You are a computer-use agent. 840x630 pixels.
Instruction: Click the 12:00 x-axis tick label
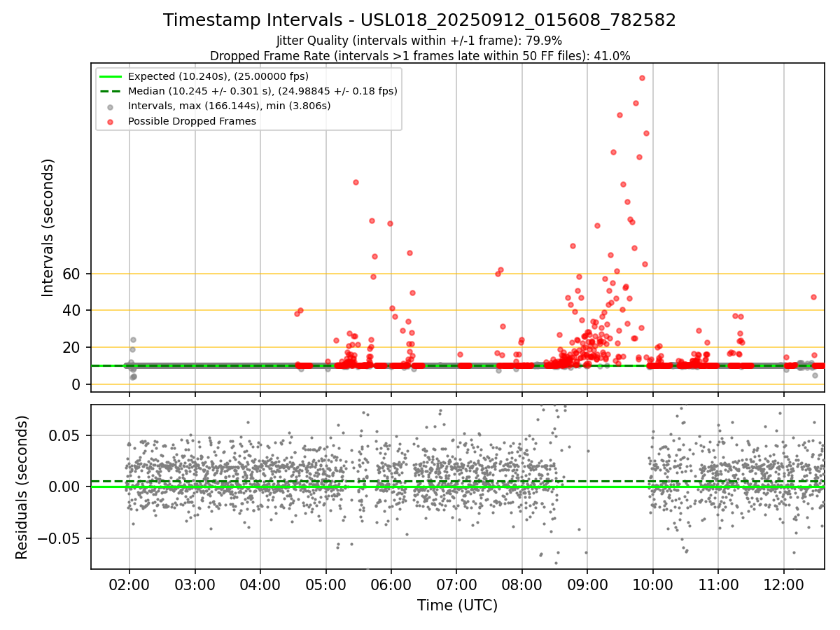click(x=784, y=584)
